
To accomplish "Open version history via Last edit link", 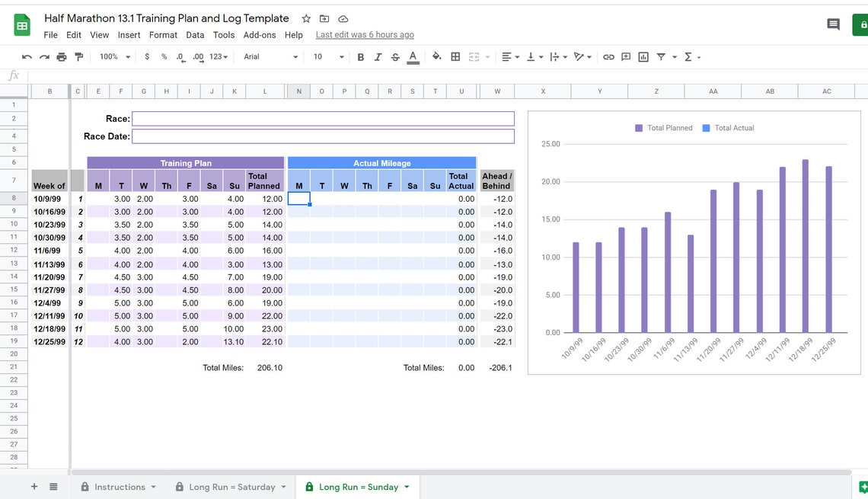I will click(365, 34).
